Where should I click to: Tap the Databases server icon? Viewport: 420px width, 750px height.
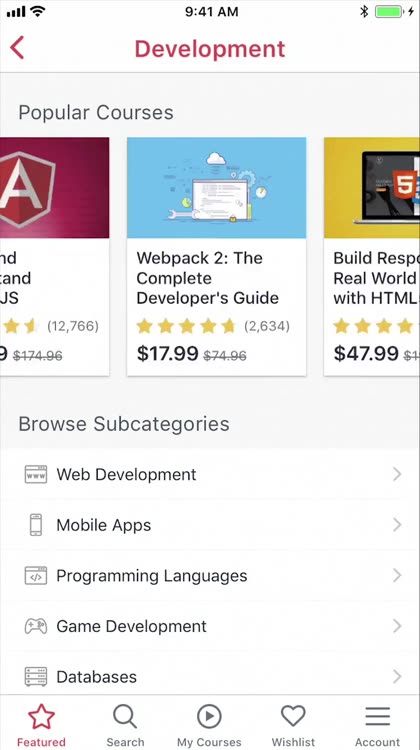coord(36,677)
